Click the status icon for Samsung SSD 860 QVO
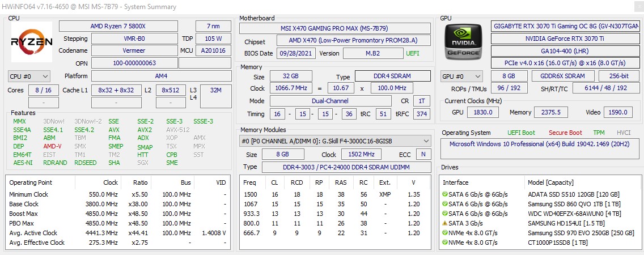 (x=445, y=204)
